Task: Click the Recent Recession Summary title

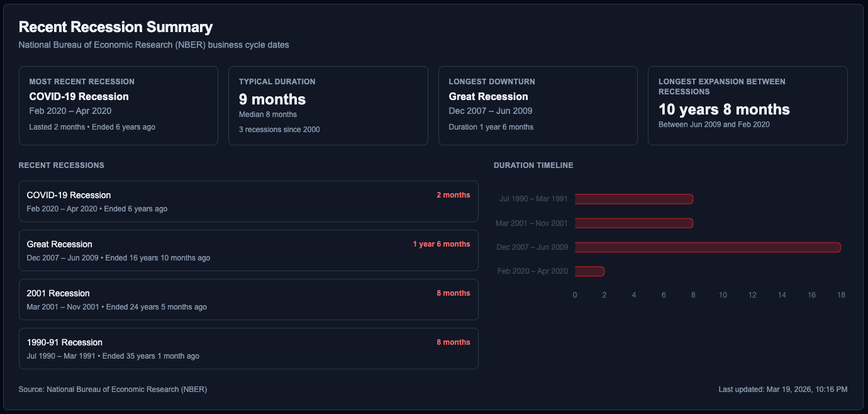Action: (x=116, y=27)
